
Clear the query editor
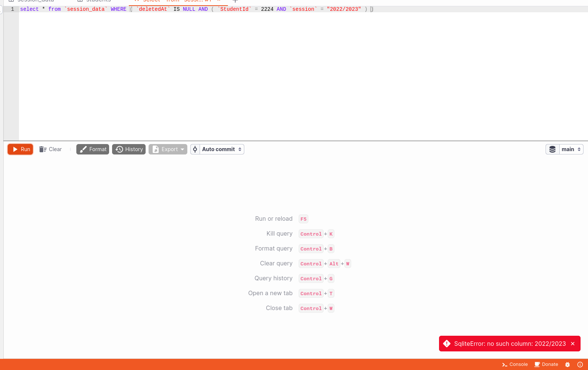click(x=51, y=149)
